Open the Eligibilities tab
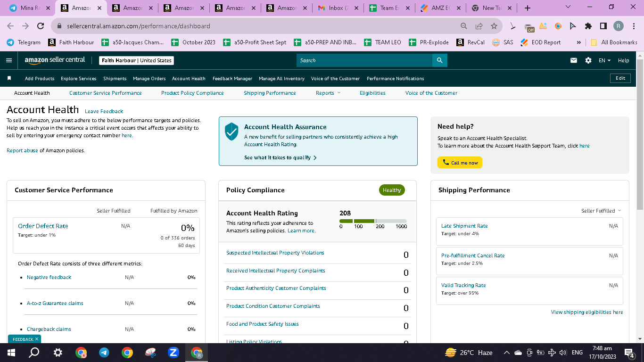The height and width of the screenshot is (362, 644). [372, 93]
